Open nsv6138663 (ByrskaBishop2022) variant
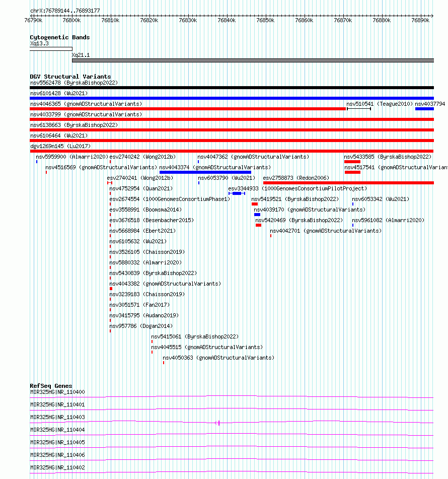 74,125
